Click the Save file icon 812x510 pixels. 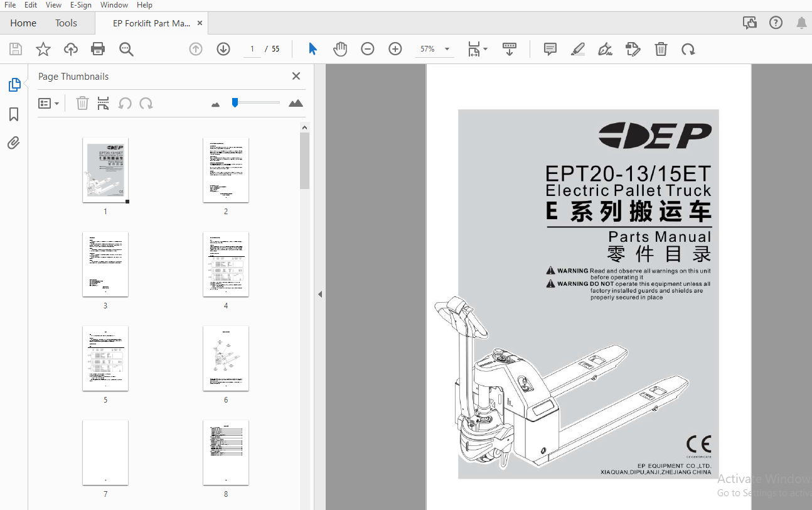pos(16,49)
